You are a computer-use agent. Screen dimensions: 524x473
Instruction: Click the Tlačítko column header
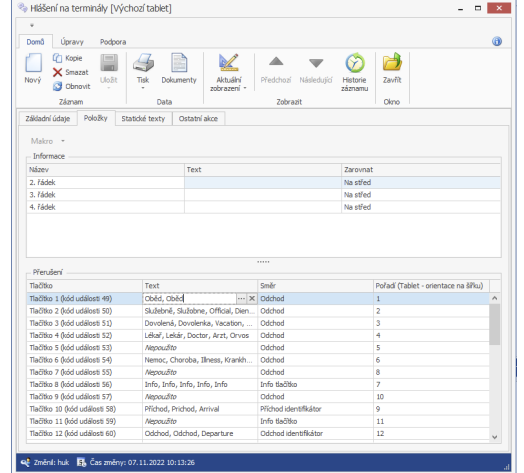(x=85, y=286)
